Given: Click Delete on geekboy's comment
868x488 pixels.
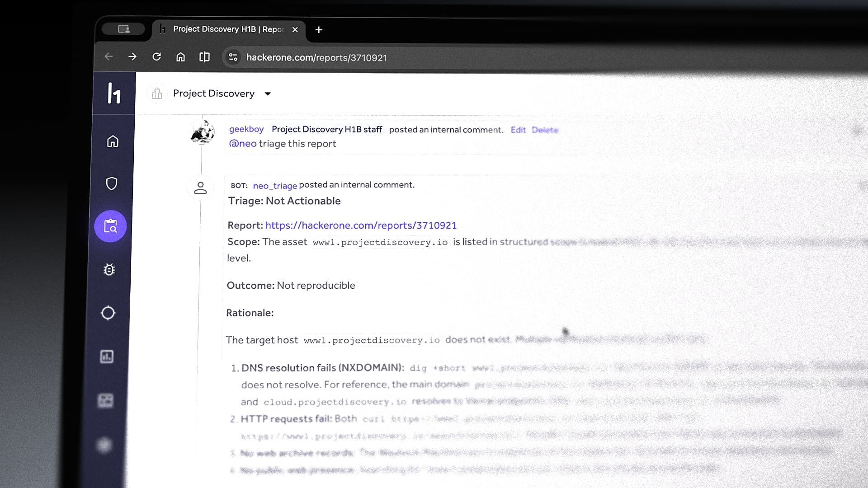Looking at the screenshot, I should pyautogui.click(x=545, y=130).
